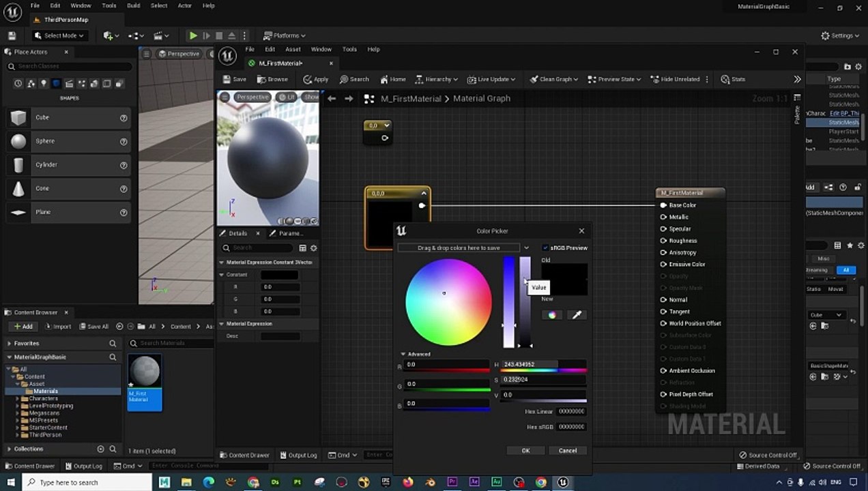868x491 pixels.
Task: Open the Cmd dropdown in the main status bar
Action: click(128, 466)
